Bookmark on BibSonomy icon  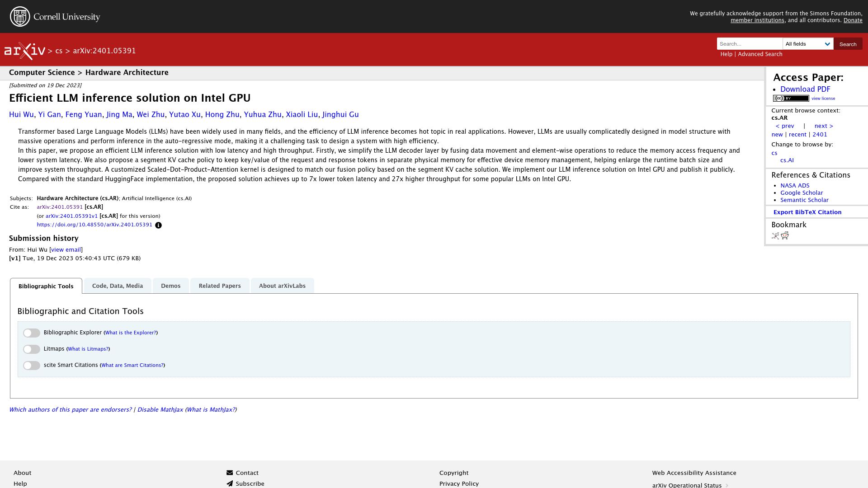point(775,236)
